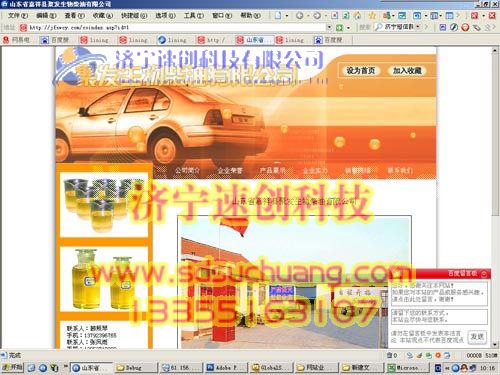500x375 pixels.
Task: Click the 开始 Start button on taskbar
Action: [x=12, y=367]
